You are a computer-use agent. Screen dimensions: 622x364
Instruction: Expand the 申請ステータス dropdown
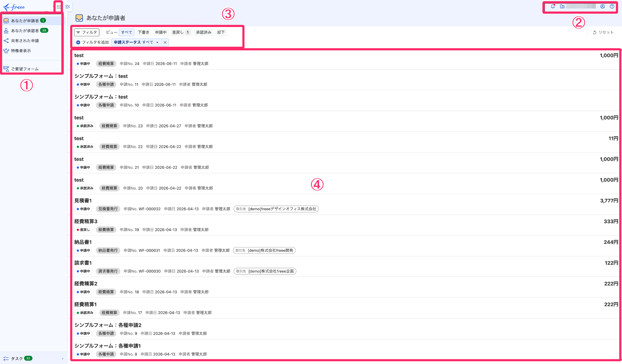click(x=136, y=42)
